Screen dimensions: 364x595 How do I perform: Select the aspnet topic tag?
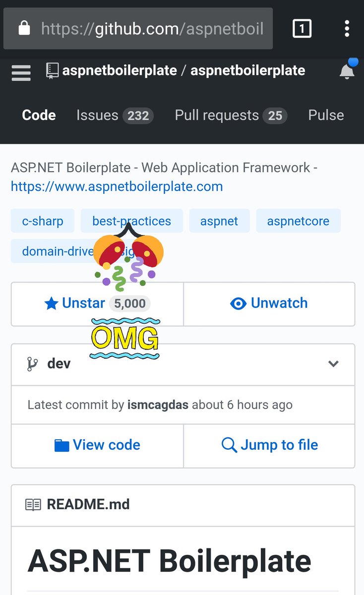[x=219, y=221]
